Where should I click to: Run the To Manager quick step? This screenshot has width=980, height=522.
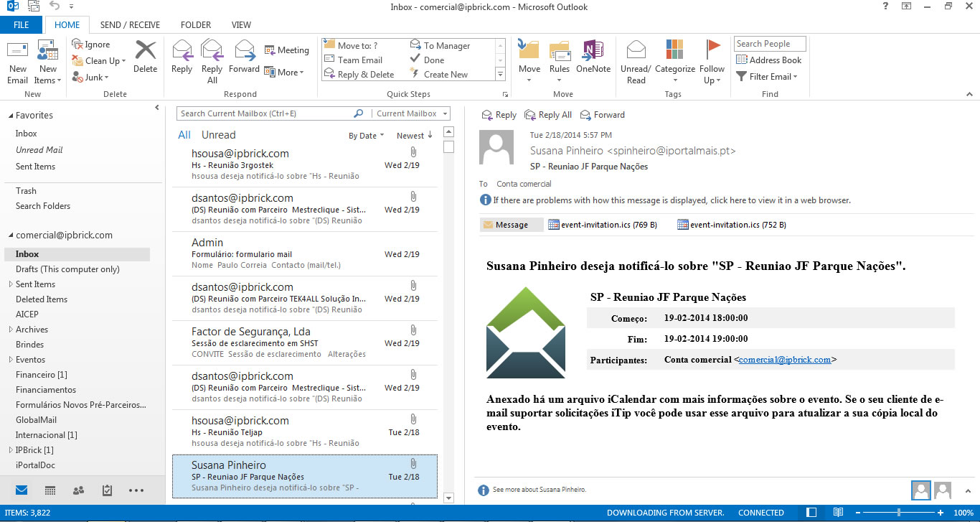click(x=440, y=46)
